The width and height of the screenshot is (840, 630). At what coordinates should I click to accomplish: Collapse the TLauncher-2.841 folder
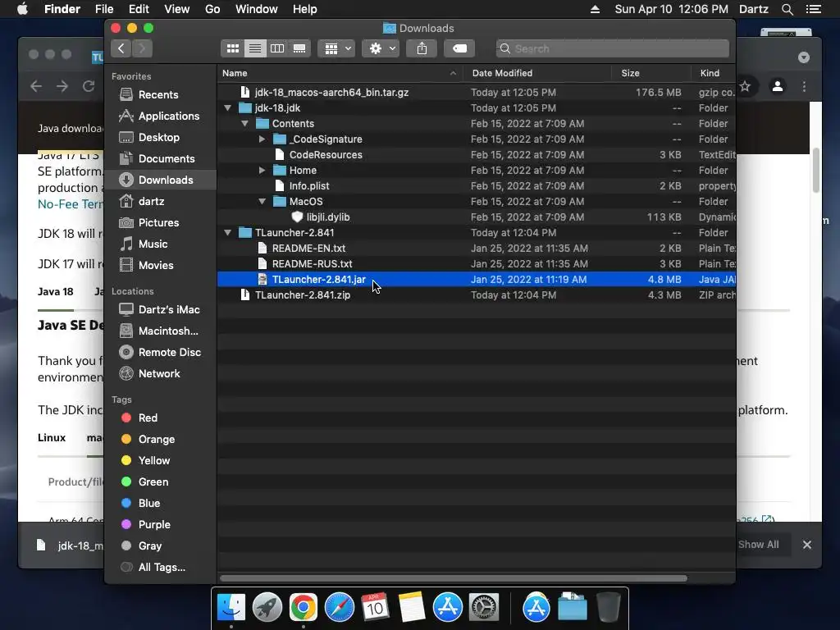click(x=228, y=233)
